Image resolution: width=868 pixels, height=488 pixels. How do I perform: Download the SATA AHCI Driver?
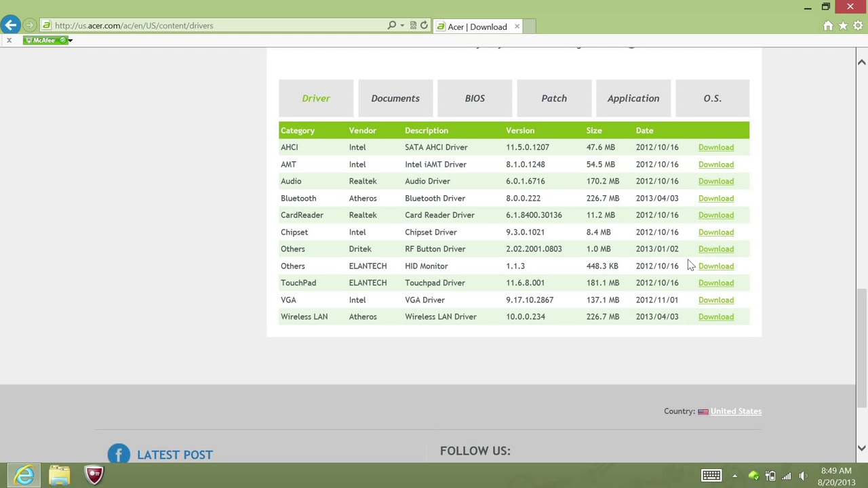pyautogui.click(x=716, y=147)
